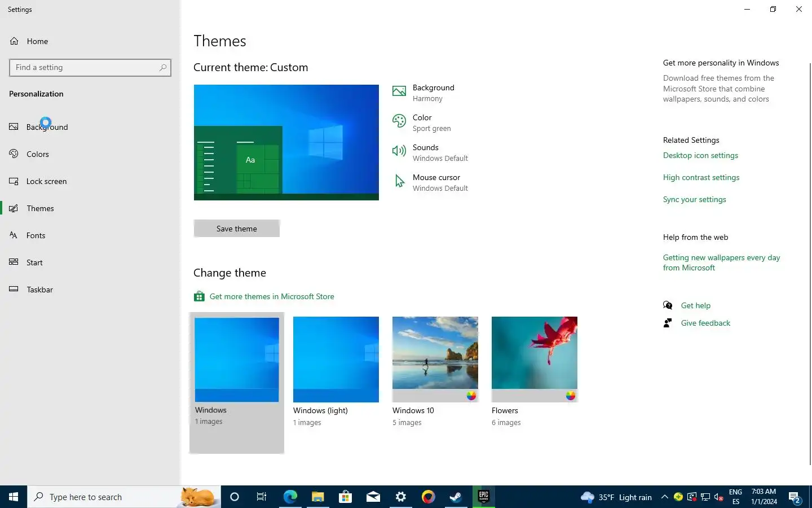Viewport: 812px width, 508px height.
Task: Select Themes in the sidebar
Action: pyautogui.click(x=90, y=208)
